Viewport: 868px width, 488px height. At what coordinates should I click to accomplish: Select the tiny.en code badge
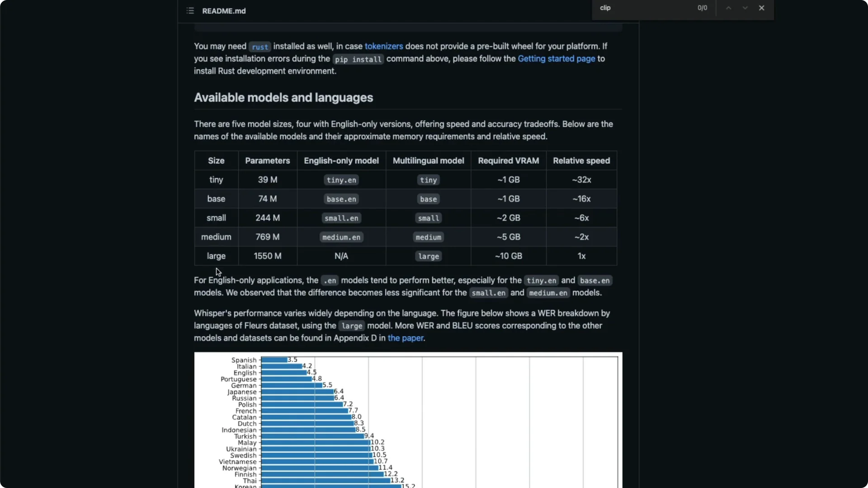tap(341, 180)
